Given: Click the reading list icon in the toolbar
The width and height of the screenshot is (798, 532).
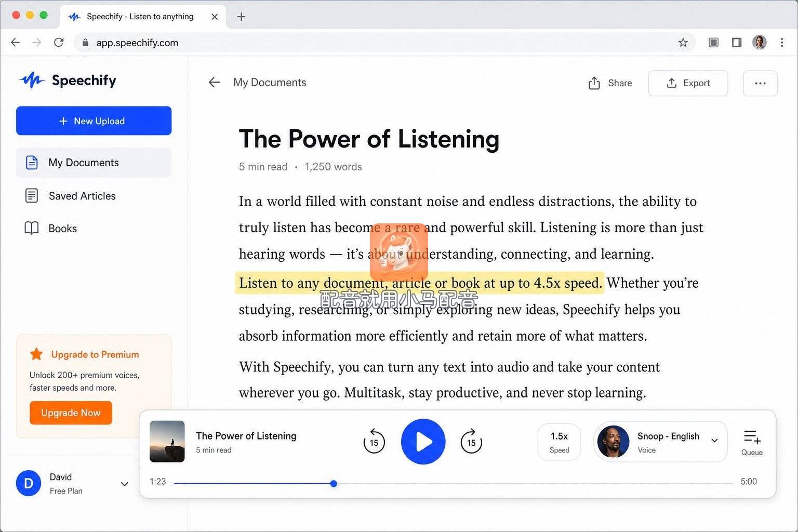Looking at the screenshot, I should click(x=714, y=43).
